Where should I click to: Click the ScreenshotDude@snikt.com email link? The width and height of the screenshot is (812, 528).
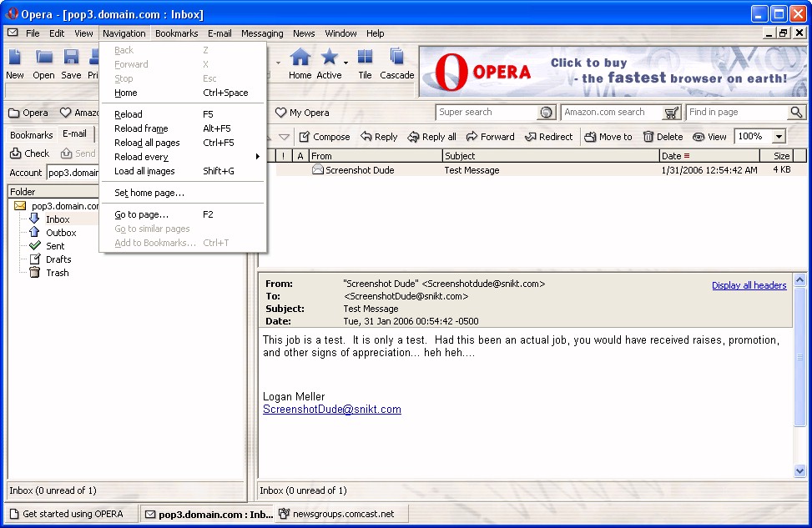point(332,410)
